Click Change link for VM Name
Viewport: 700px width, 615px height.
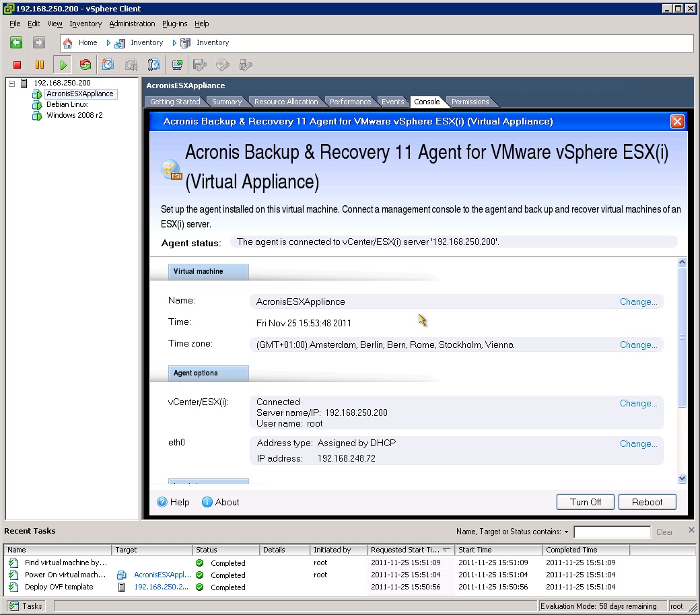[638, 301]
